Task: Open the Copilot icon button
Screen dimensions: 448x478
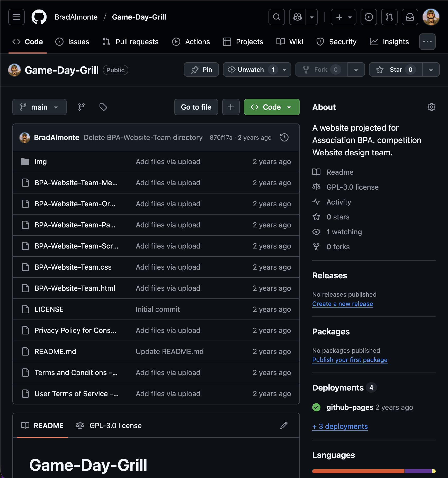Action: [x=298, y=17]
